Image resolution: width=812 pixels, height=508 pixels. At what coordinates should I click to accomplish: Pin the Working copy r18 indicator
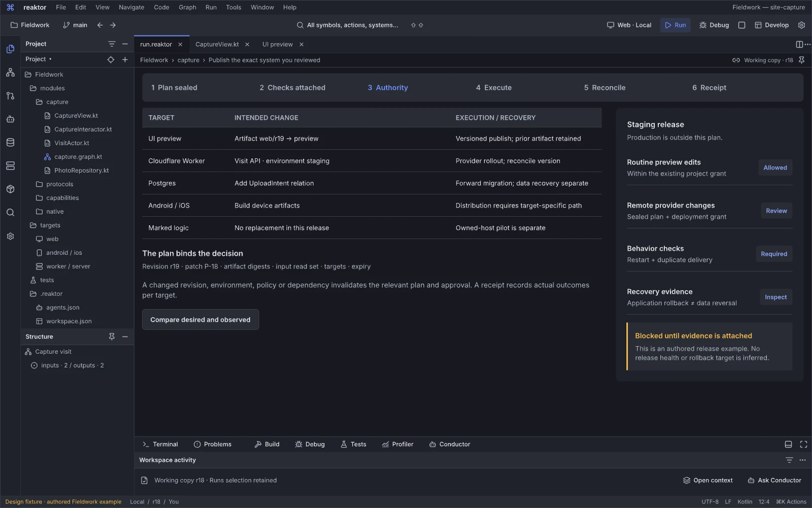801,60
